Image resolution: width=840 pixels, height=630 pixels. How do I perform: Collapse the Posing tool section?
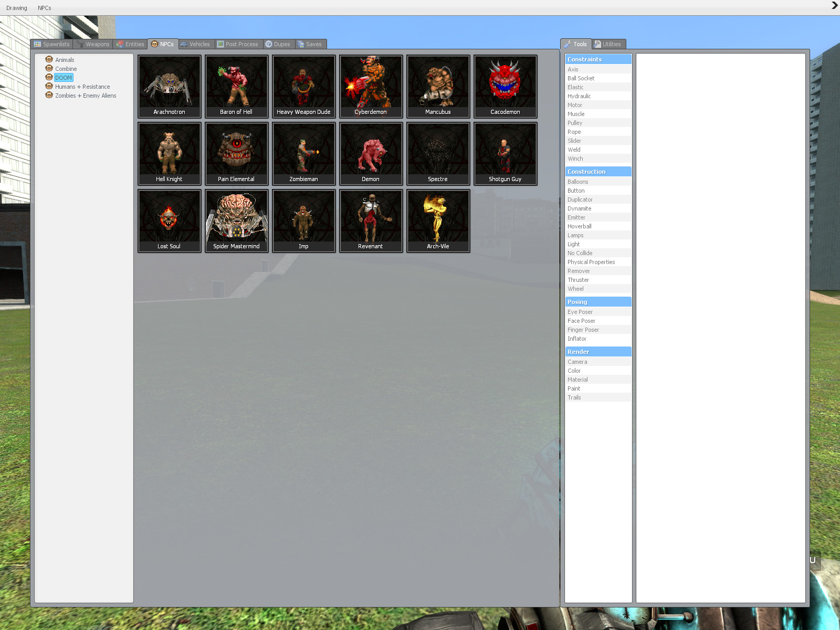click(x=598, y=302)
